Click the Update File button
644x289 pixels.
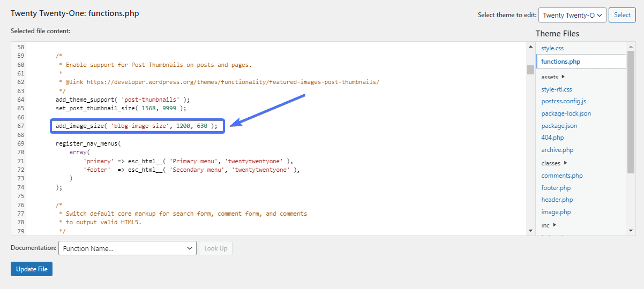pos(32,269)
